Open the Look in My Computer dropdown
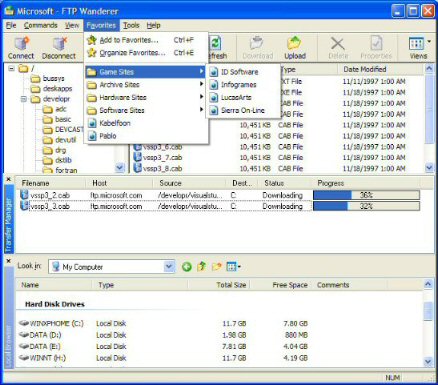The image size is (438, 385). (x=169, y=267)
